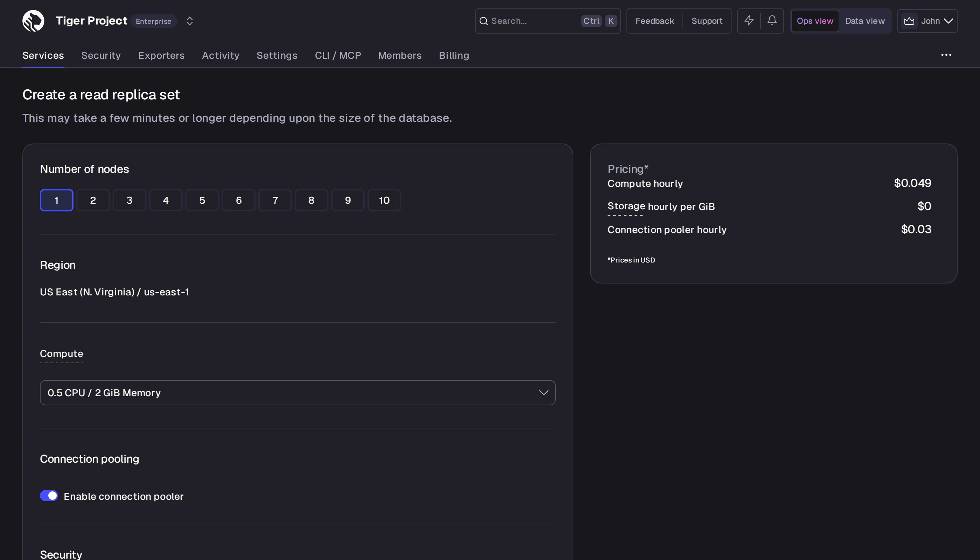Open the Compute size dropdown
This screenshot has width=980, height=560.
(x=298, y=392)
